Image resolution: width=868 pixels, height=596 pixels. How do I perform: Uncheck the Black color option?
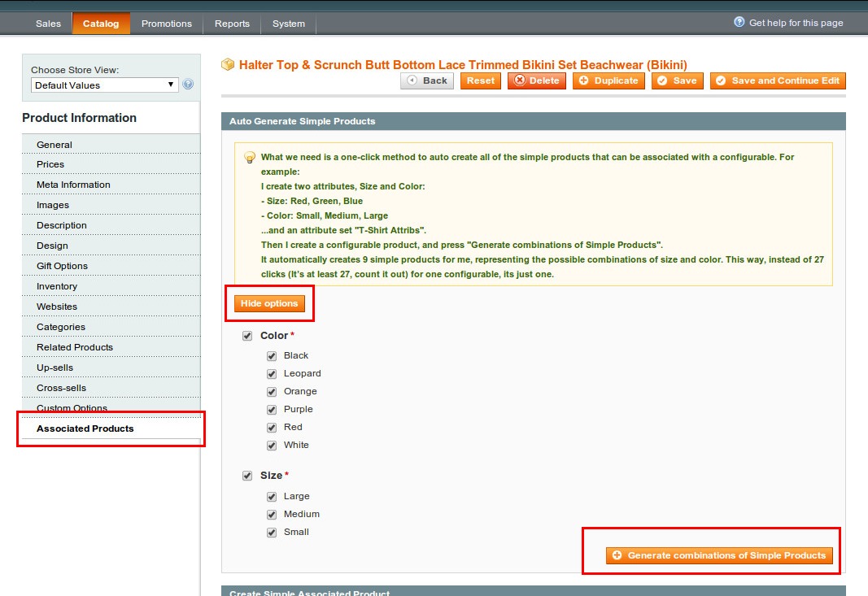point(271,356)
